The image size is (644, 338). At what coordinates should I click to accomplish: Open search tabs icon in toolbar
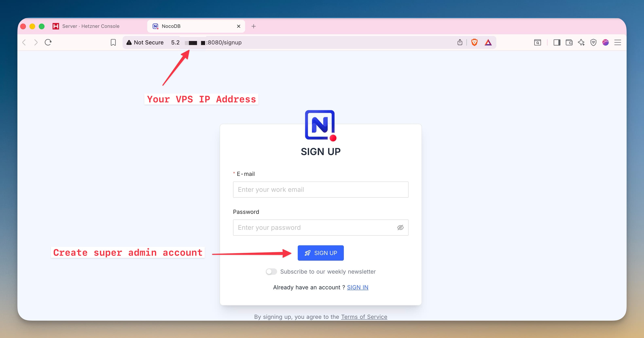point(537,42)
